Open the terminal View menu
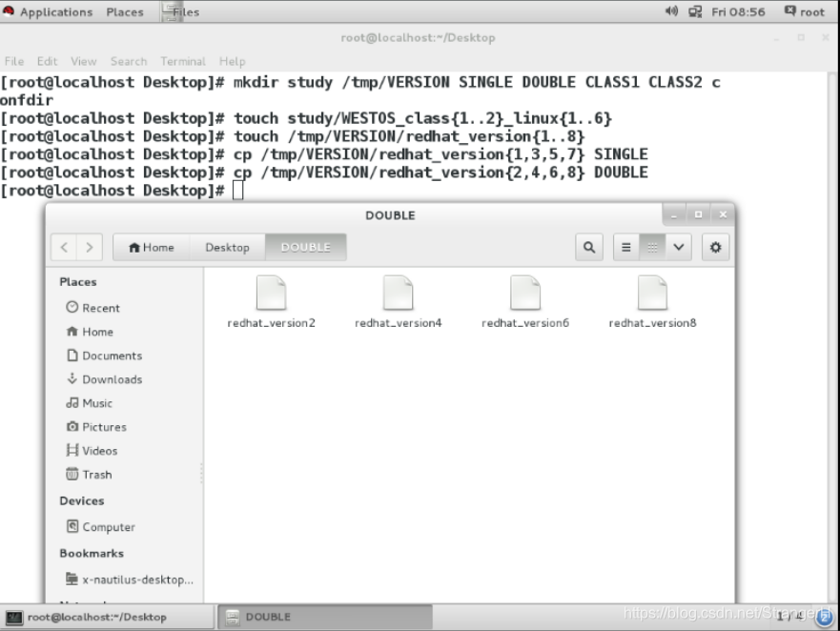Image resolution: width=840 pixels, height=631 pixels. [84, 61]
